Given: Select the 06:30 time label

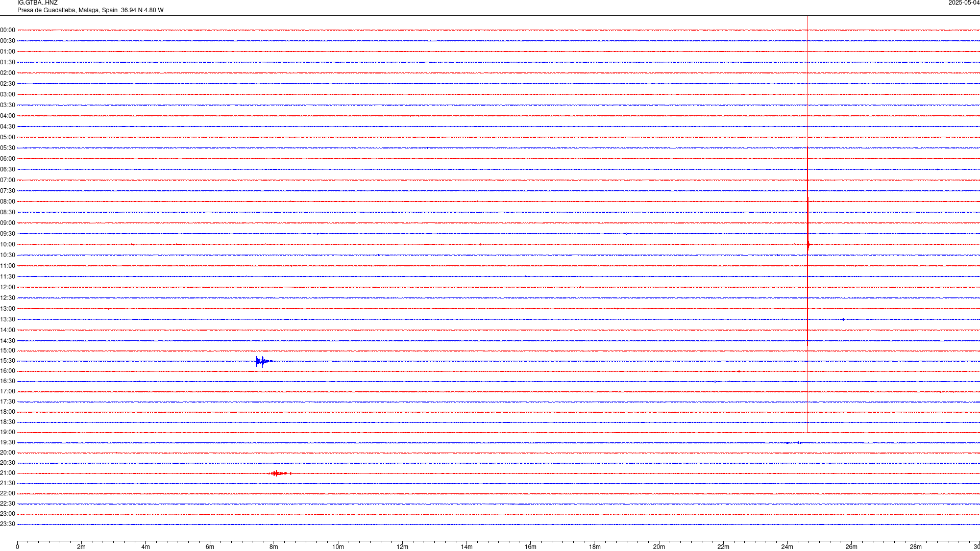Looking at the screenshot, I should pos(8,169).
